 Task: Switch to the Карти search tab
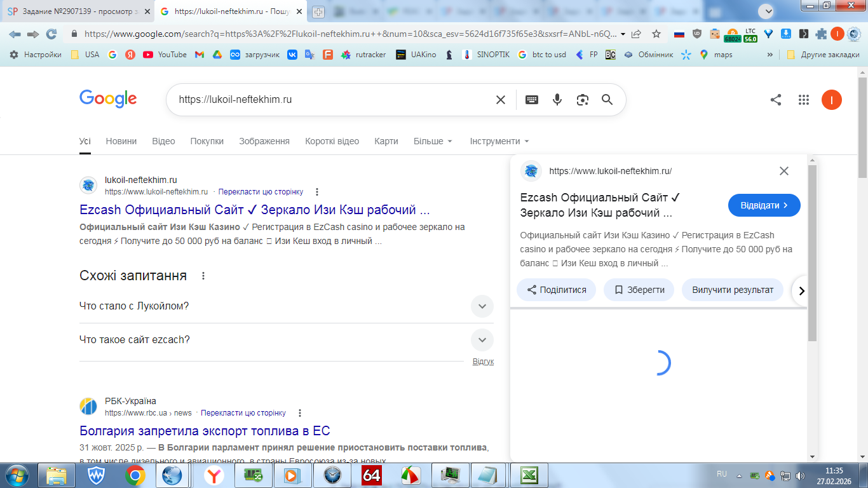(386, 141)
